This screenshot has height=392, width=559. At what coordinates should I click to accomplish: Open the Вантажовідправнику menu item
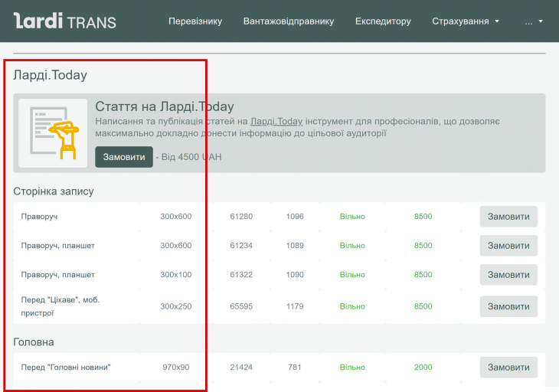(289, 21)
